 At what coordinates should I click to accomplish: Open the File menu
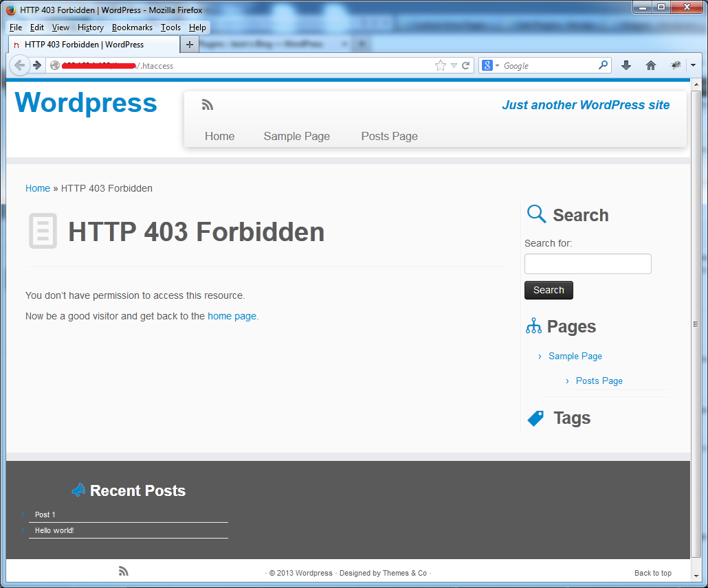click(16, 27)
